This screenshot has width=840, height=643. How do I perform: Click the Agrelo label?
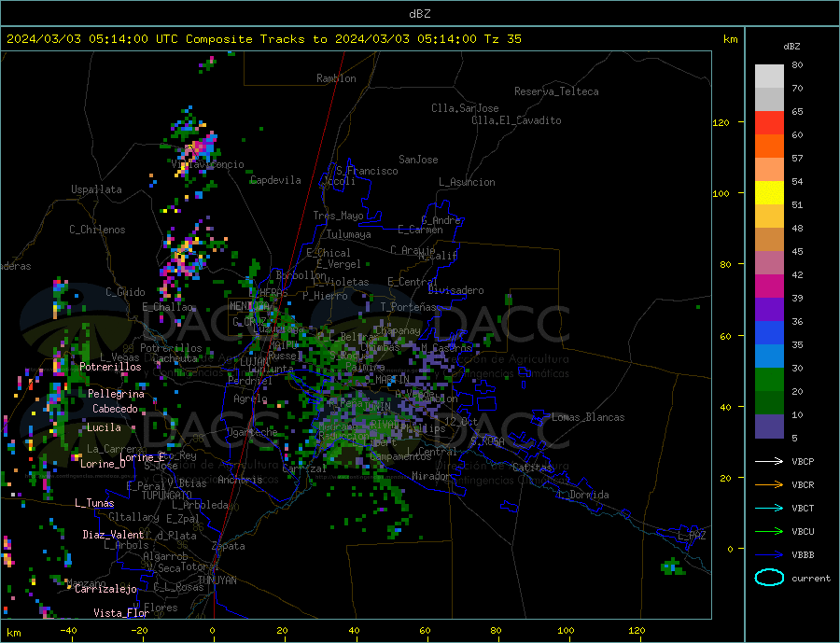(250, 399)
